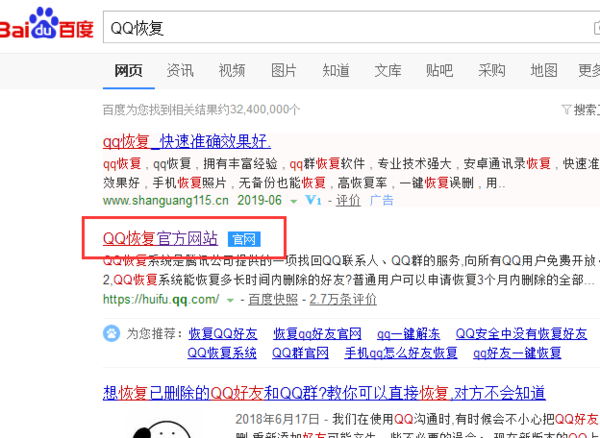Select the 地图 tab

[x=544, y=71]
